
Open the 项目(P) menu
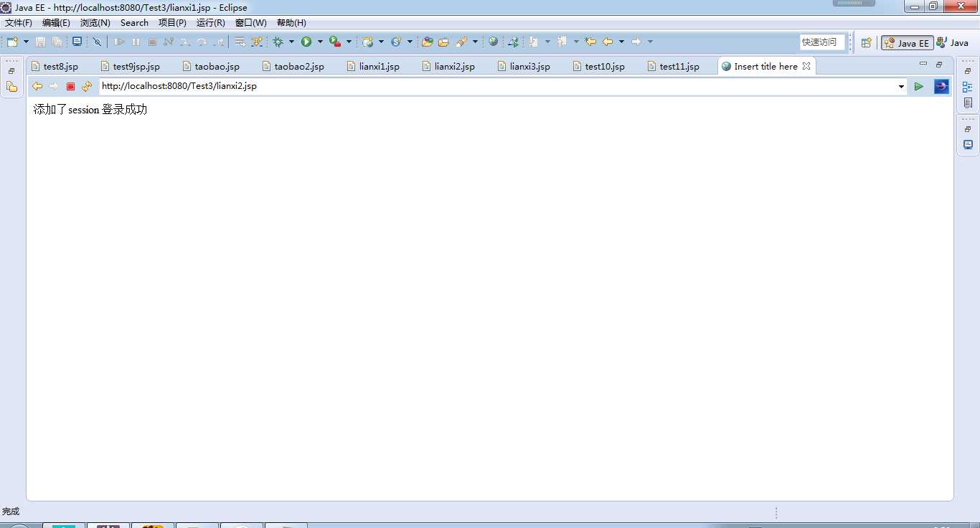(172, 23)
